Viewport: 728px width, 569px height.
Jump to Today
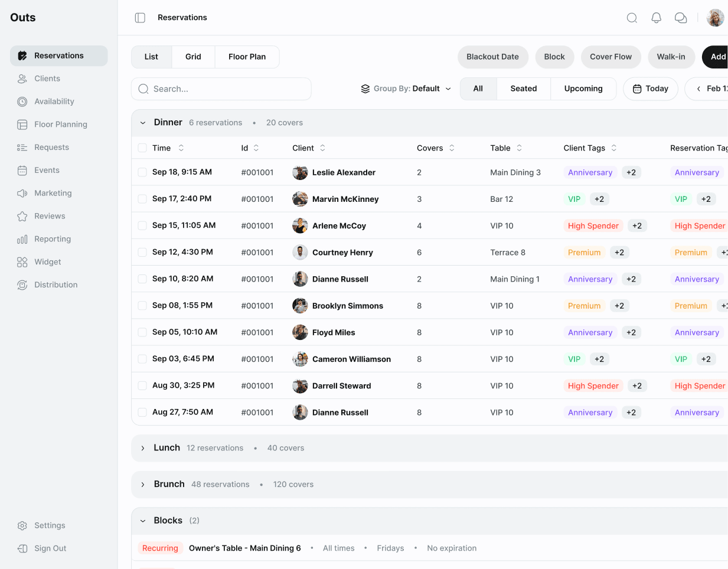pos(651,89)
